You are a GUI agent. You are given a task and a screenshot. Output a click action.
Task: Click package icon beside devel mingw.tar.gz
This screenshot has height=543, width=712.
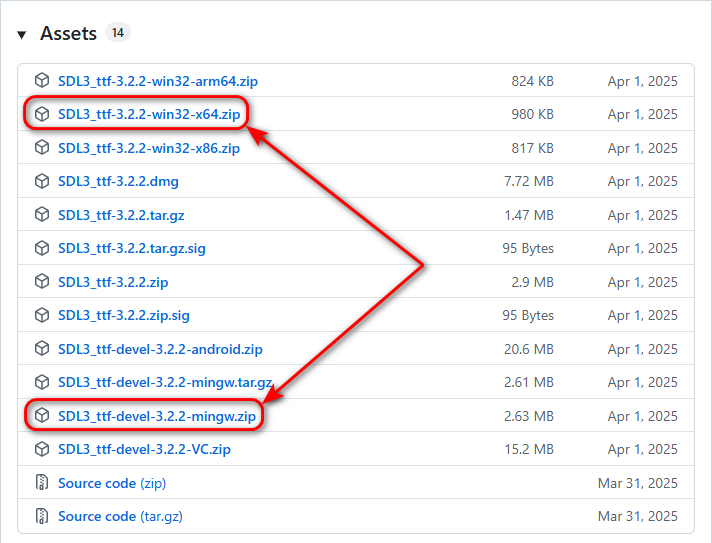pyautogui.click(x=42, y=382)
